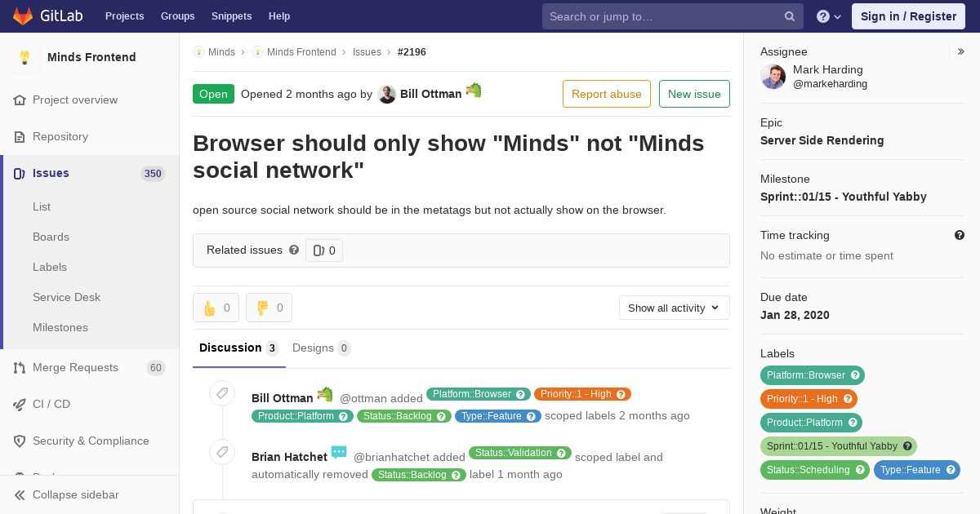
Task: Click the label tag icon beside Bill Ottman's activity
Action: coord(222,394)
